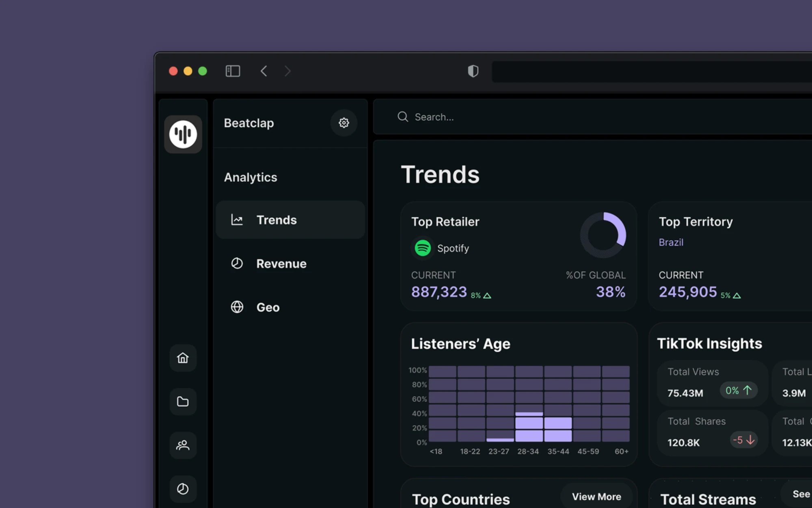
Task: Go forward with browser forward arrow
Action: [287, 71]
